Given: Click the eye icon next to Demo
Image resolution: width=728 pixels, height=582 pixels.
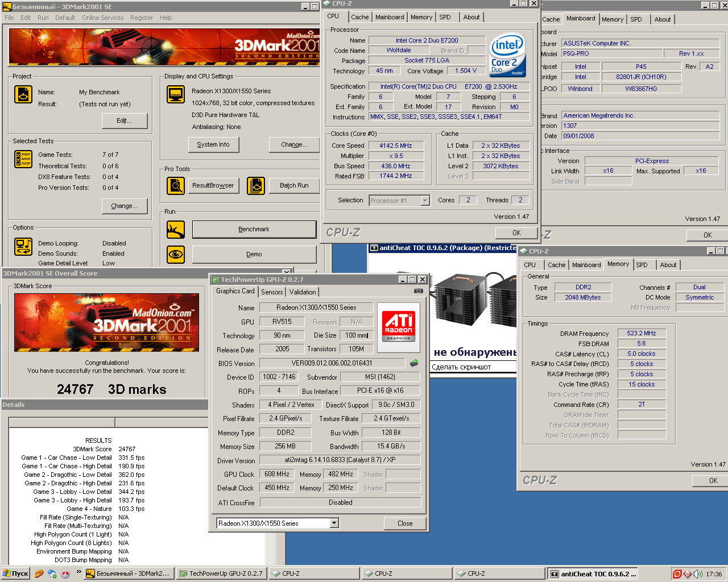Looking at the screenshot, I should [176, 254].
